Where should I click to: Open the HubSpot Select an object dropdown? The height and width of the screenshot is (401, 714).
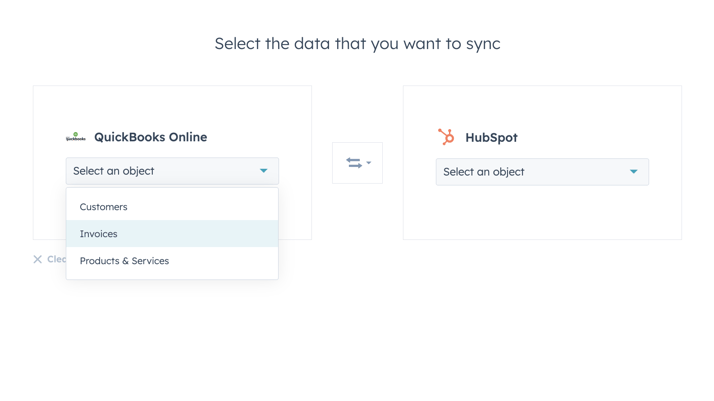point(541,172)
